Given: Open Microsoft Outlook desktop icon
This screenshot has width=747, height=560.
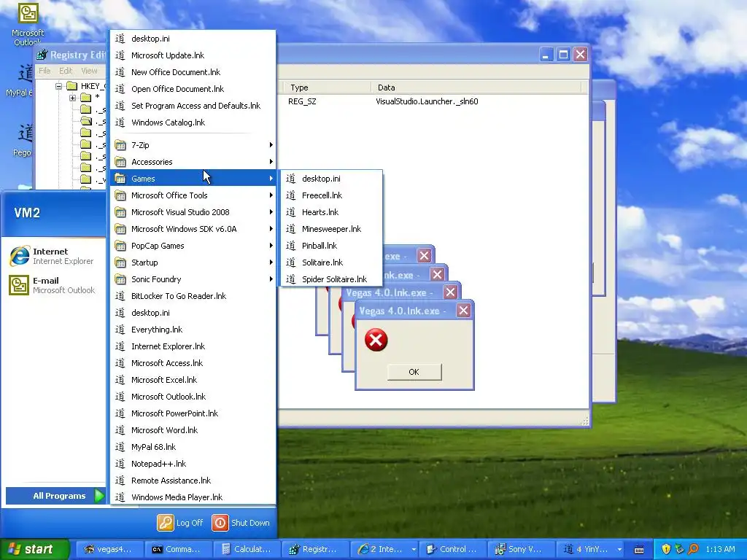Looking at the screenshot, I should click(28, 24).
